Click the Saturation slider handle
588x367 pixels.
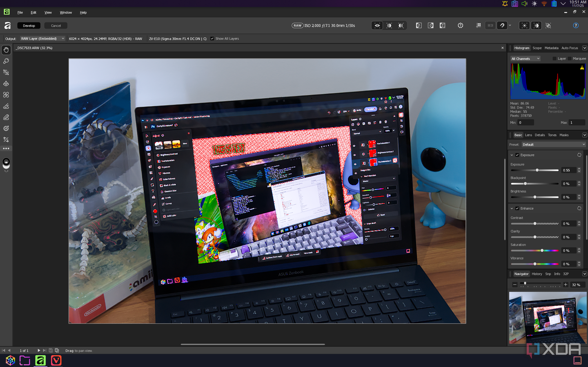tap(542, 251)
